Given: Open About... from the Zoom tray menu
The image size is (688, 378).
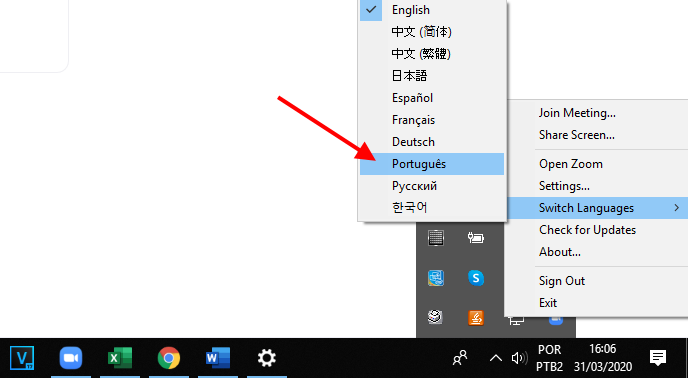Looking at the screenshot, I should (x=597, y=252).
